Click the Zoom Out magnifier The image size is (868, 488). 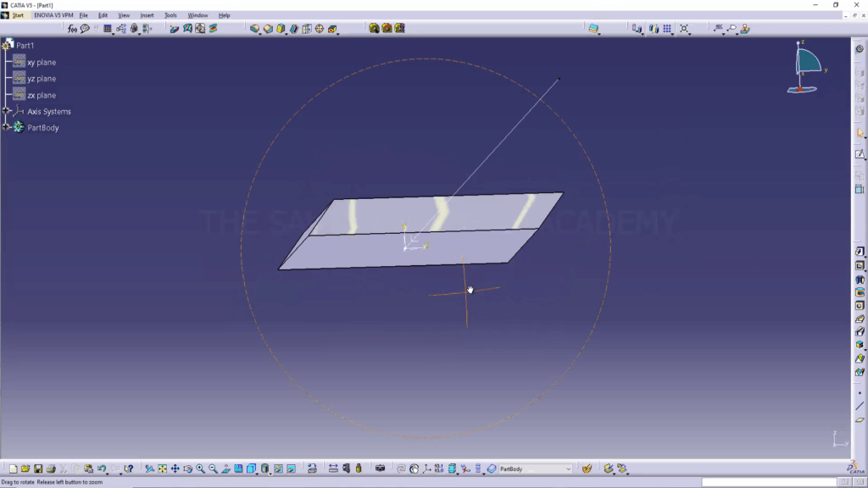pos(214,469)
